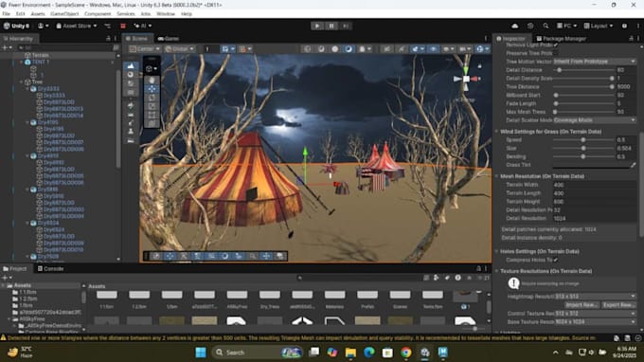The image size is (644, 362).
Task: Click the Terrain Width input field
Action: tap(595, 185)
